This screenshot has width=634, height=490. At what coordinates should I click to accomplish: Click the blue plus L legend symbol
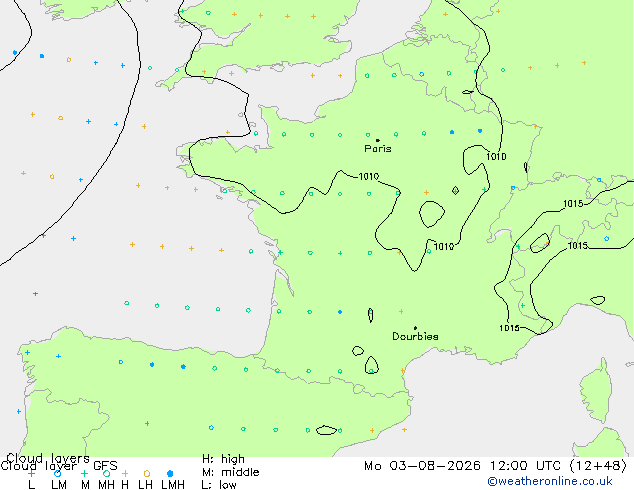[x=31, y=473]
